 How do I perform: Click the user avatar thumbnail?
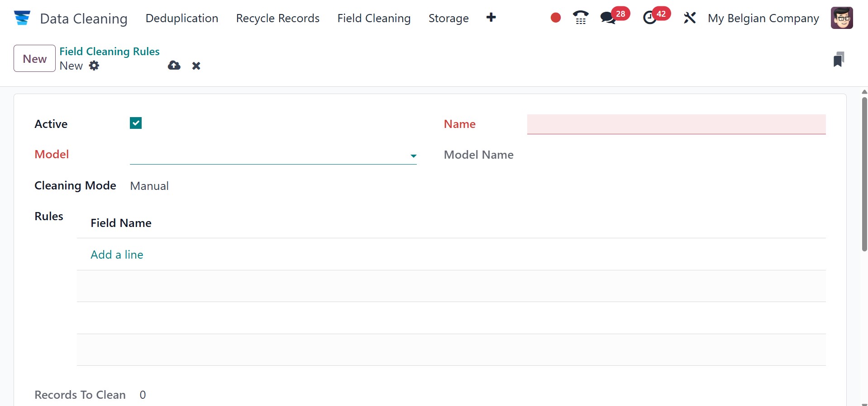click(842, 18)
